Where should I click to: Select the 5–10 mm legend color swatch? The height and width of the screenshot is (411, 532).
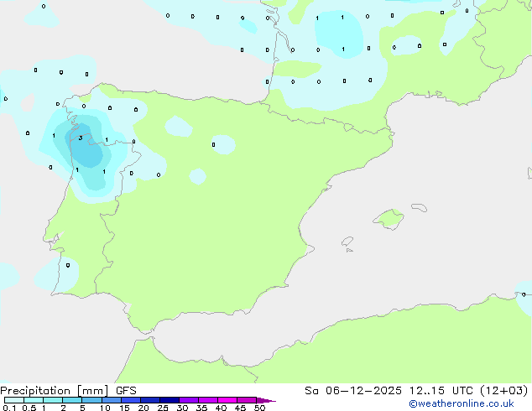pyautogui.click(x=91, y=400)
